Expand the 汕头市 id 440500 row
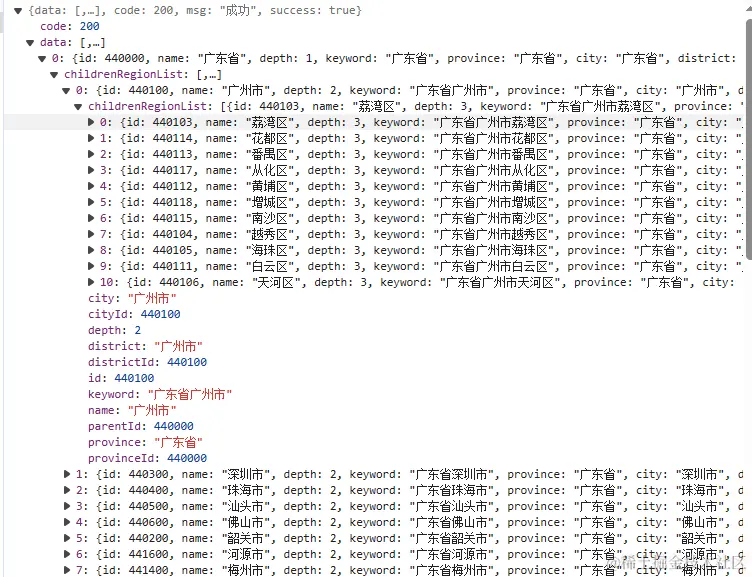The height and width of the screenshot is (577, 752). [x=67, y=506]
